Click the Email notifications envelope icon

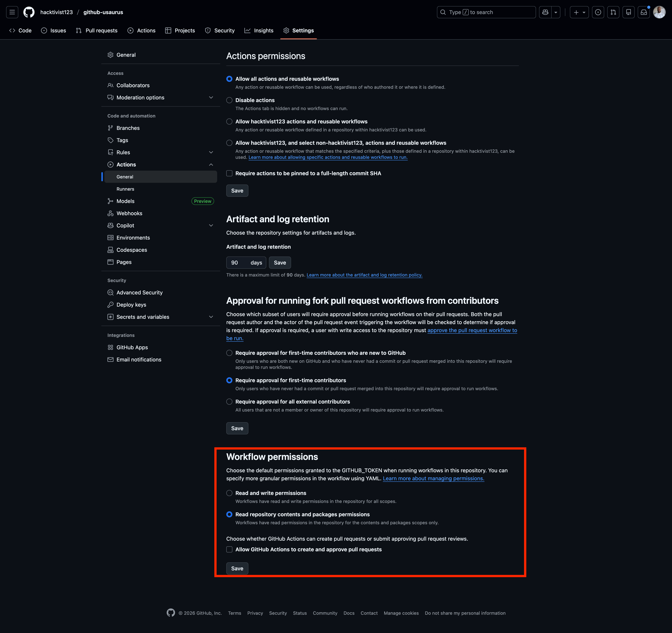point(110,360)
